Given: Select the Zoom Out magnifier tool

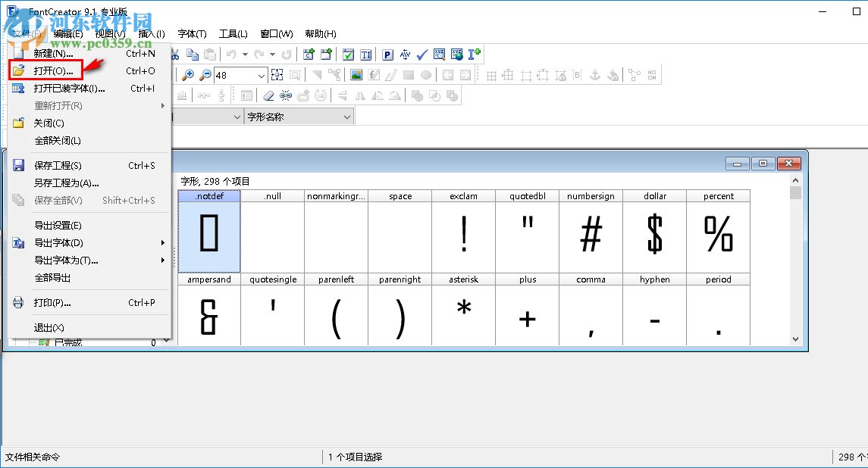Looking at the screenshot, I should (x=205, y=73).
